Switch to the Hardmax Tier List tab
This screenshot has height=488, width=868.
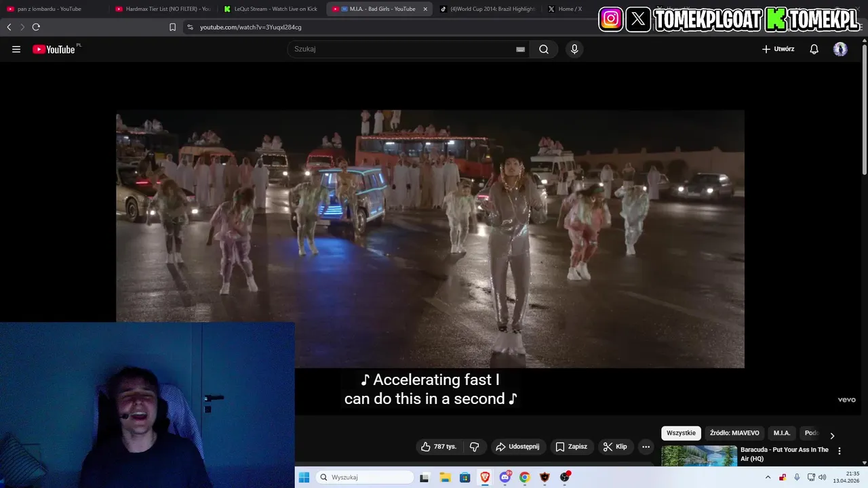click(x=163, y=9)
